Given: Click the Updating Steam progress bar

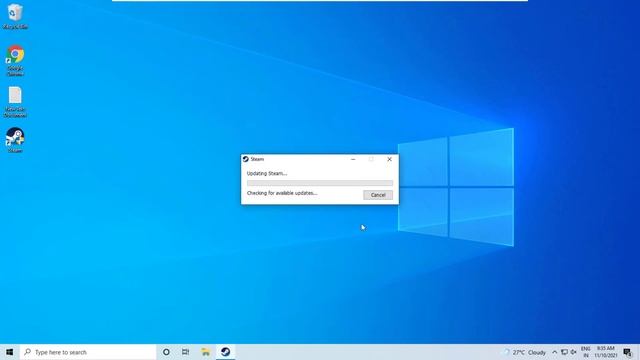Looking at the screenshot, I should pyautogui.click(x=320, y=183).
